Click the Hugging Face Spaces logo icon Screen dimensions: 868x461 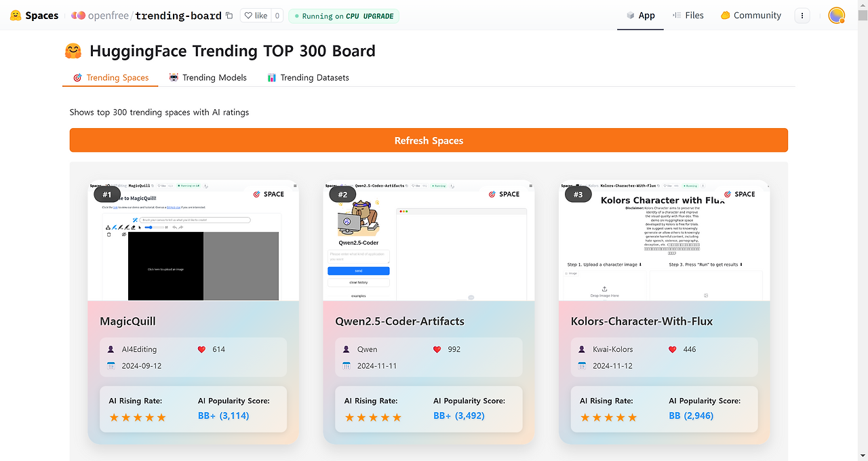coord(15,16)
